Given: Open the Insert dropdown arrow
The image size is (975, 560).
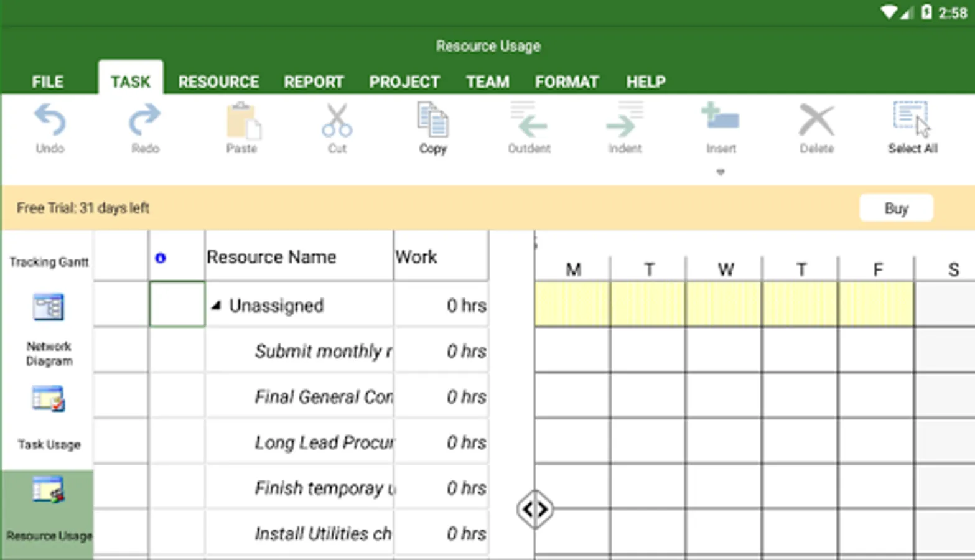Looking at the screenshot, I should 721,172.
